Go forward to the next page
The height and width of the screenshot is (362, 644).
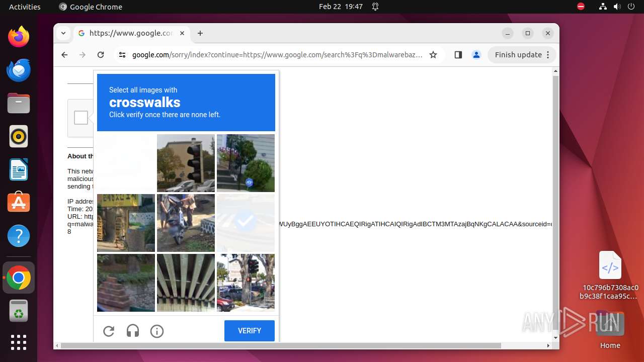(x=83, y=55)
